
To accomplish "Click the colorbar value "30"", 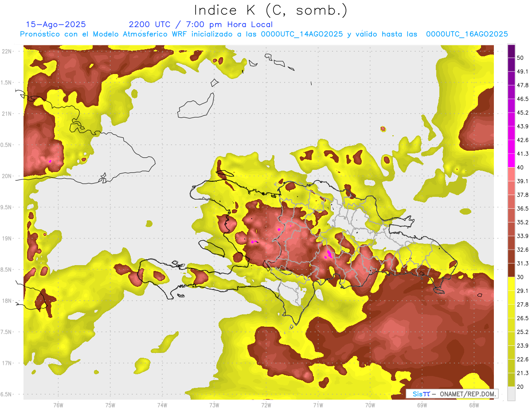I will click(x=520, y=277).
